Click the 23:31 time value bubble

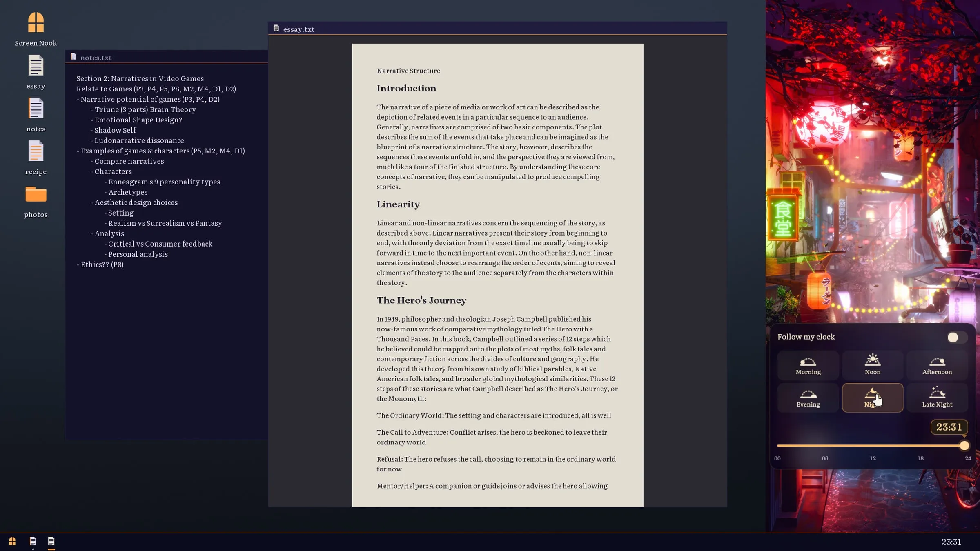tap(949, 427)
